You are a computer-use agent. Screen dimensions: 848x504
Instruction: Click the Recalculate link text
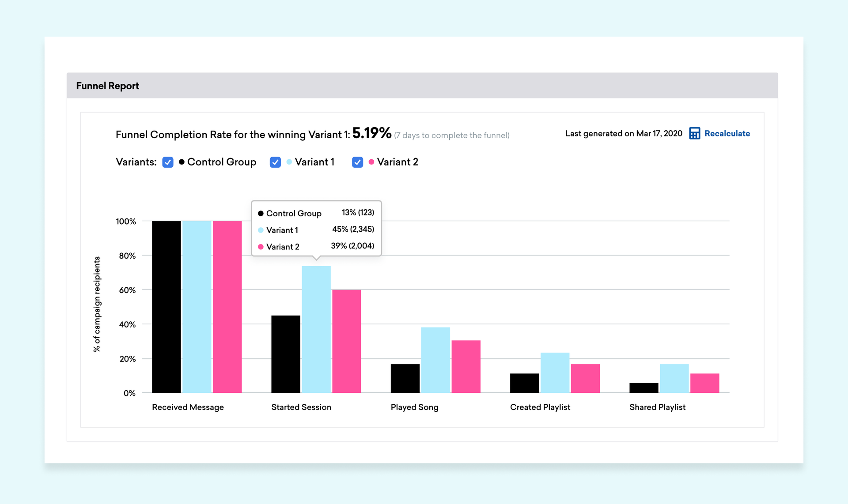[727, 134]
